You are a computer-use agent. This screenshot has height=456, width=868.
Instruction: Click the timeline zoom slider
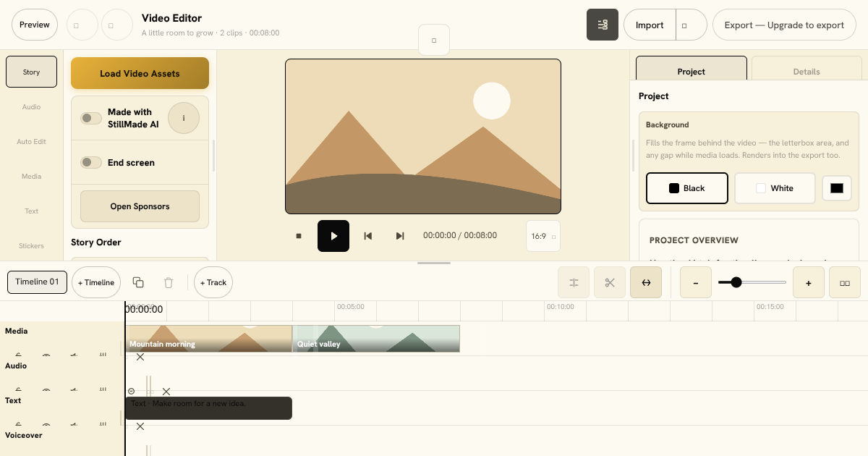click(752, 282)
